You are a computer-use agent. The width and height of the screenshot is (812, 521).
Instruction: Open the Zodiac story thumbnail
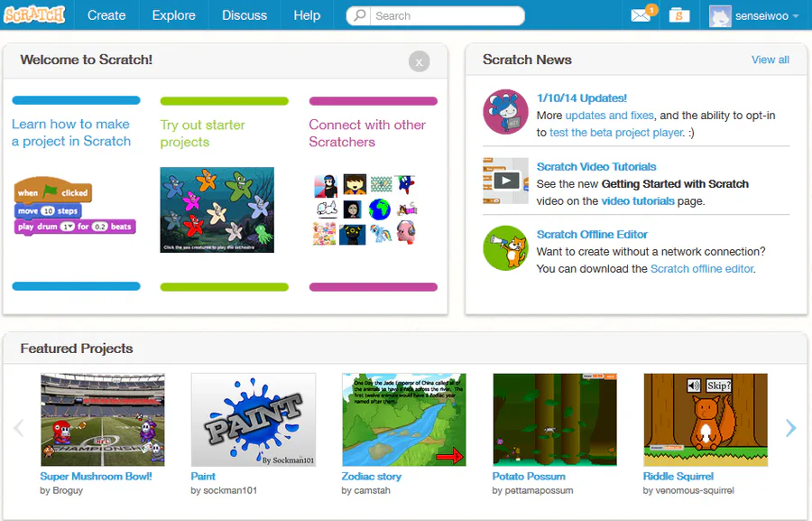coord(404,419)
